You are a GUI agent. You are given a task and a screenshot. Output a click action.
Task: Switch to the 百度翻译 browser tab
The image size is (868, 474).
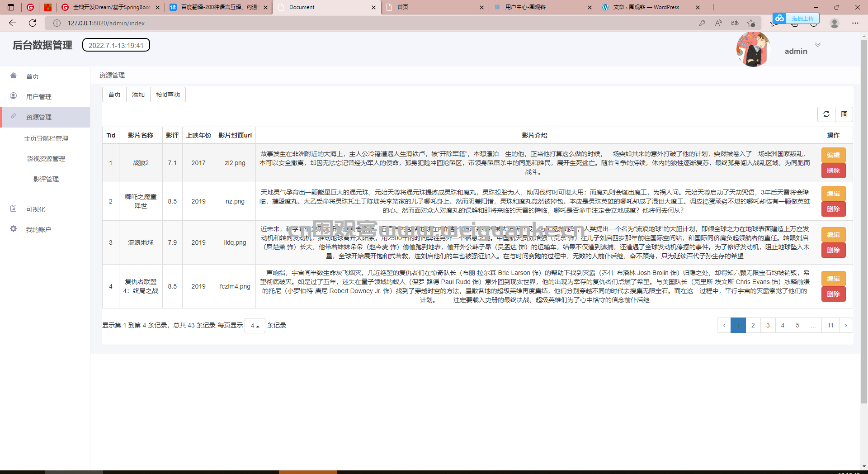click(218, 7)
